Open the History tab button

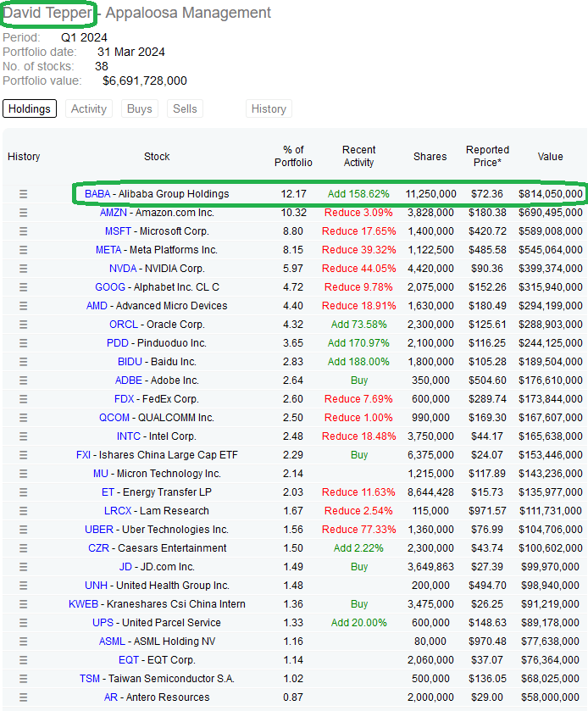point(269,108)
